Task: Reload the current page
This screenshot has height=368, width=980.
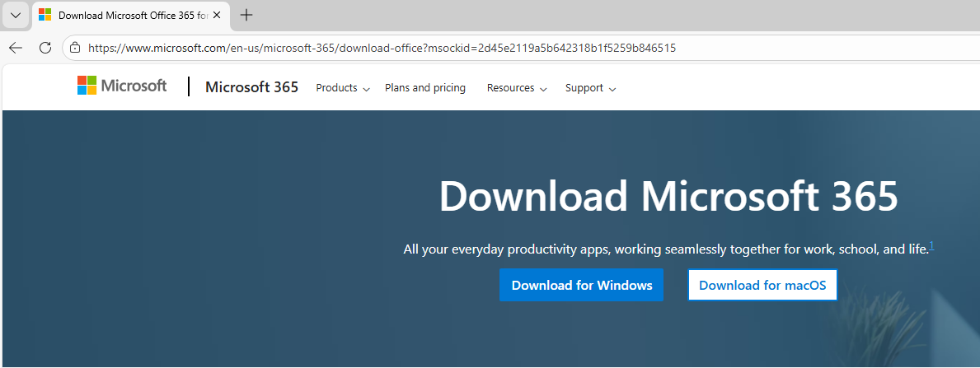Action: click(x=45, y=48)
